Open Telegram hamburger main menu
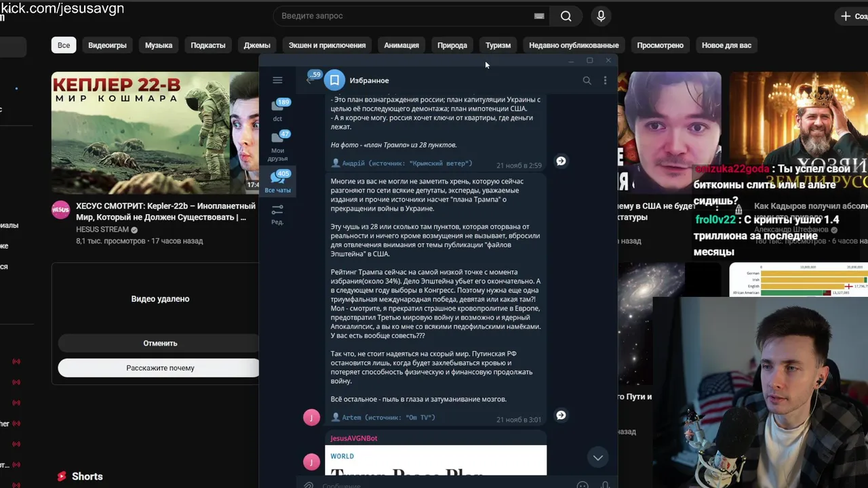868x488 pixels. (x=277, y=80)
